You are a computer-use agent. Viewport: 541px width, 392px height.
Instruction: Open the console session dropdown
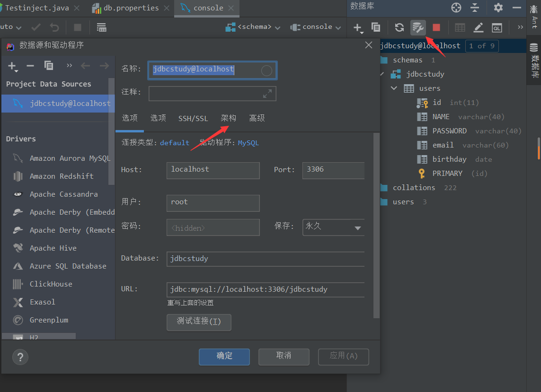pos(316,27)
